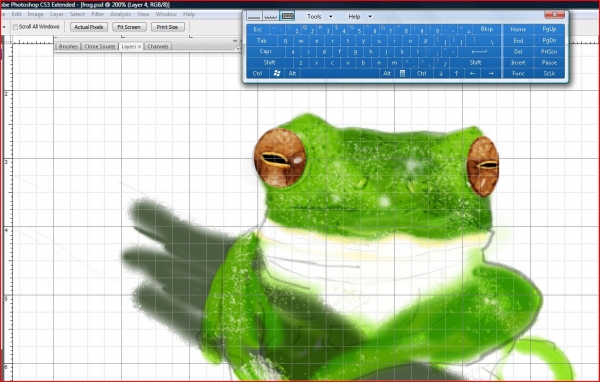Toggle the right Shift key
This screenshot has height=382, width=600.
(475, 62)
